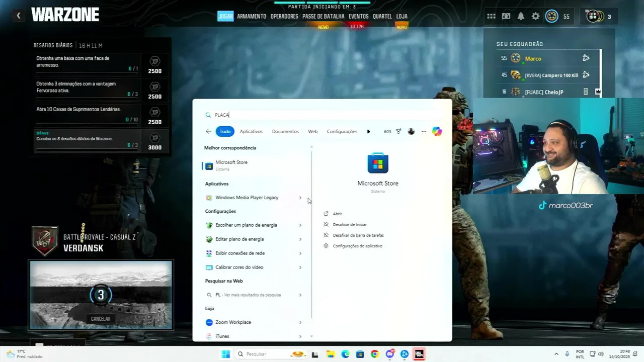Open Google Chrome from taskbar

374,354
